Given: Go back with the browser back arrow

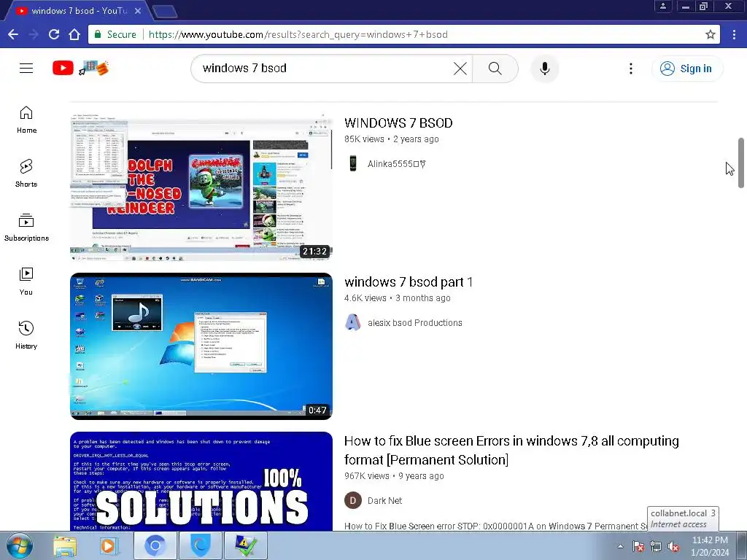Looking at the screenshot, I should point(13,34).
